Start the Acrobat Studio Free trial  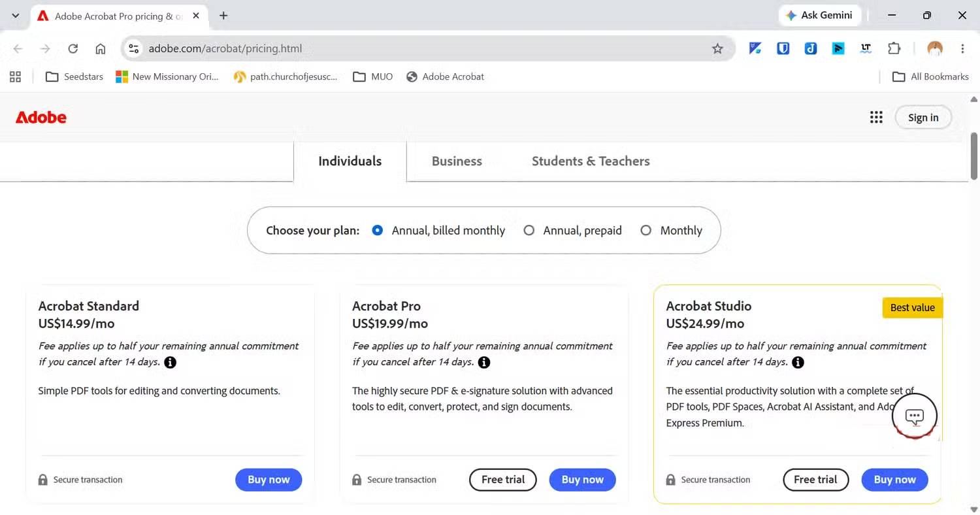tap(815, 480)
